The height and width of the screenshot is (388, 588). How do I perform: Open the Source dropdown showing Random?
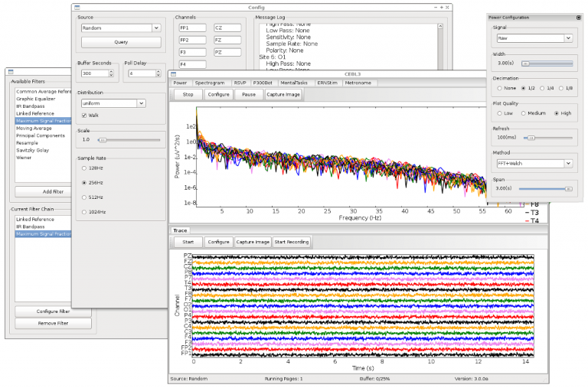tap(119, 28)
